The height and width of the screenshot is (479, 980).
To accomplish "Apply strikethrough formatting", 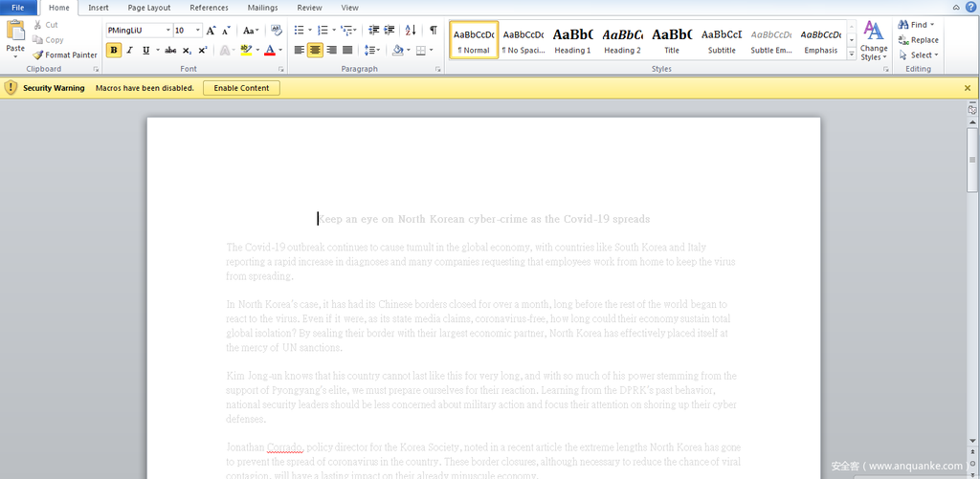I will pos(170,50).
